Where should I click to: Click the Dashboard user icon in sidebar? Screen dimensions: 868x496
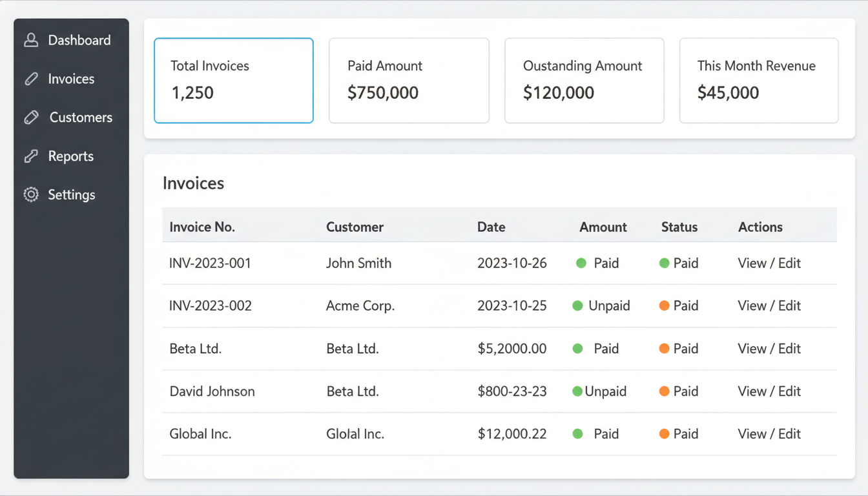tap(30, 39)
